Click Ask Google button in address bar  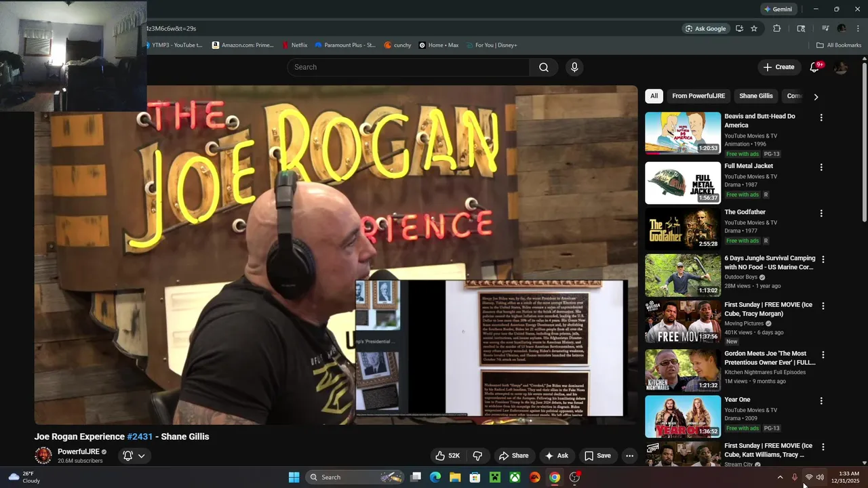point(705,28)
